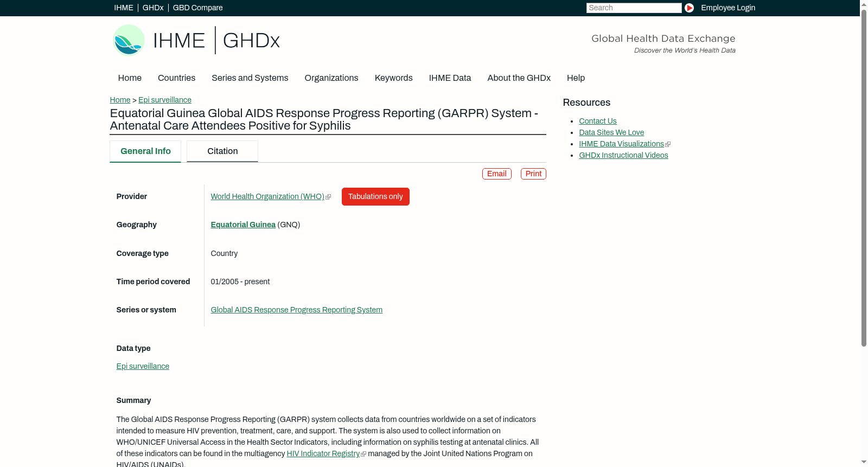Click the Series or system label
This screenshot has width=868, height=467.
coord(146,310)
